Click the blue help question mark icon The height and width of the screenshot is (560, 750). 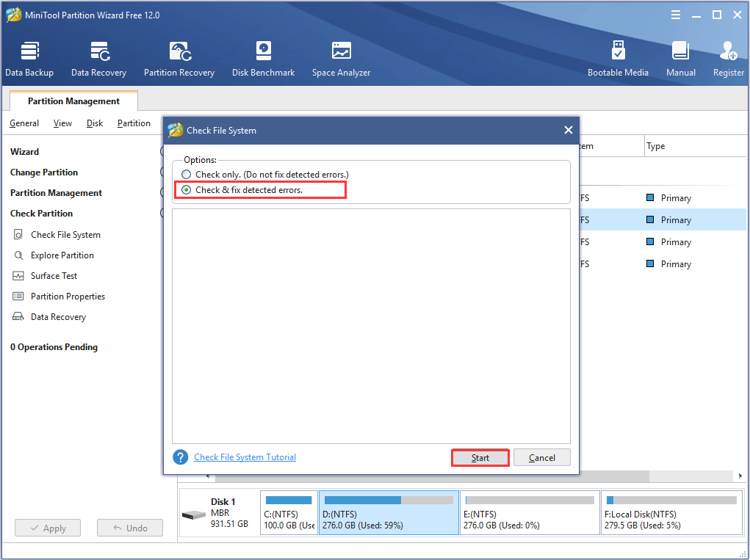(180, 457)
